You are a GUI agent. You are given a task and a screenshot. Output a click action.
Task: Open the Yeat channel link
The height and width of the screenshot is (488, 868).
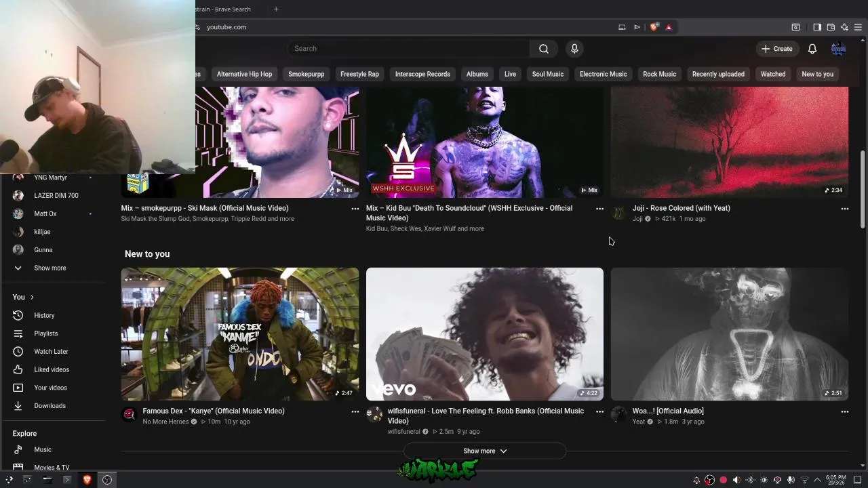pyautogui.click(x=638, y=422)
